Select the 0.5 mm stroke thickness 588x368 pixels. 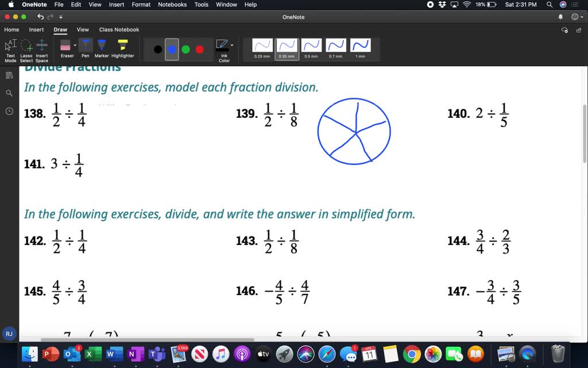coord(311,47)
